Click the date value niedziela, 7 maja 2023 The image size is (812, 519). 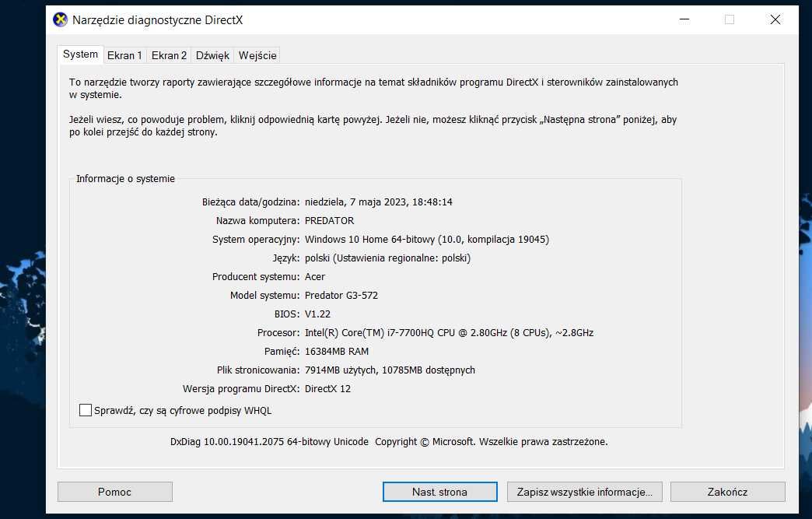pyautogui.click(x=379, y=202)
